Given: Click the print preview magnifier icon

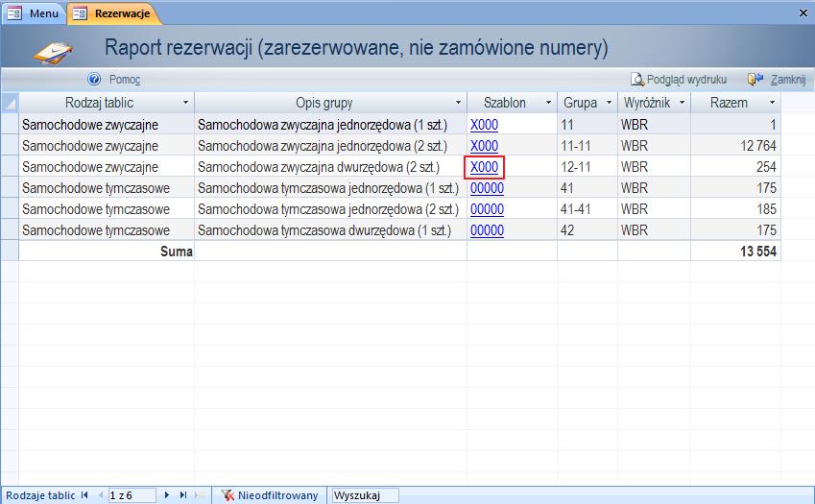Looking at the screenshot, I should pos(636,80).
